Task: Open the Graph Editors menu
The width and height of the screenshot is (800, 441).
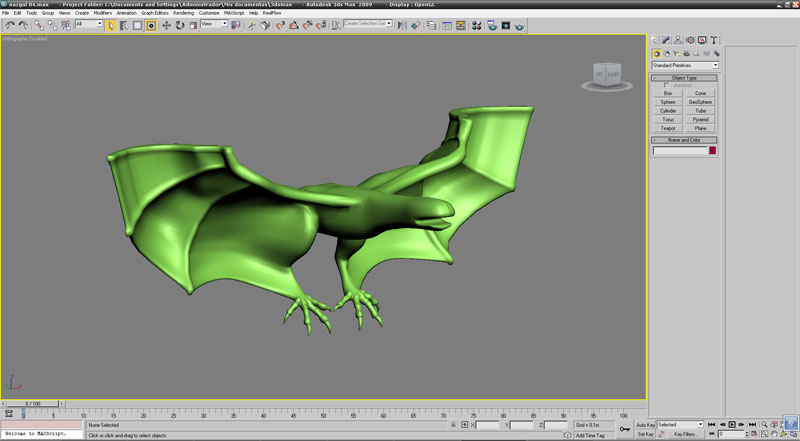Action: click(155, 13)
